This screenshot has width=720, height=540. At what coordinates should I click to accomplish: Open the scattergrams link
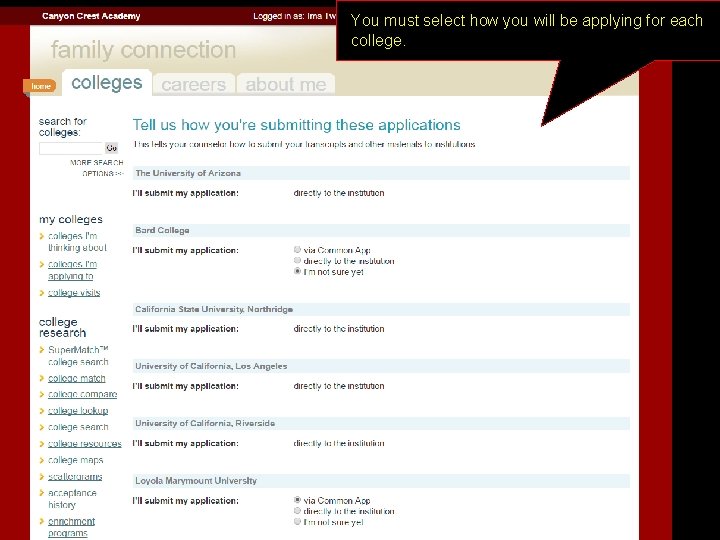click(x=75, y=477)
